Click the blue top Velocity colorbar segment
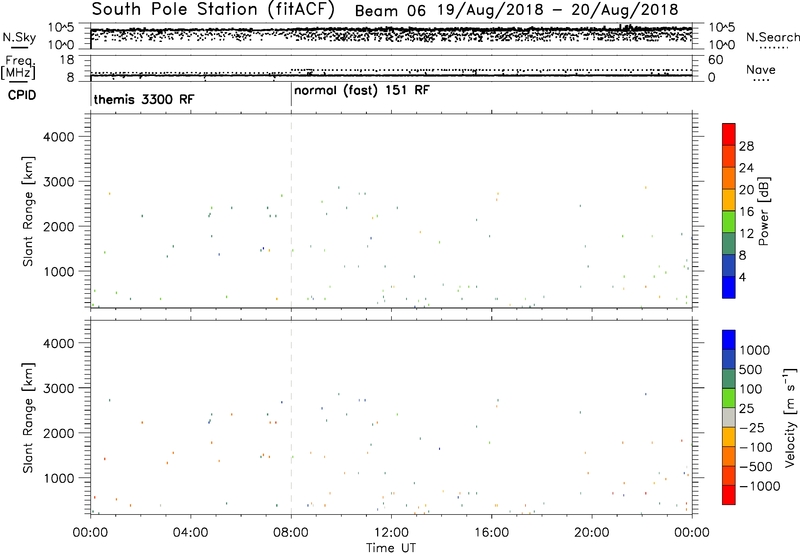Screen dimensions: 800x554 coord(729,340)
